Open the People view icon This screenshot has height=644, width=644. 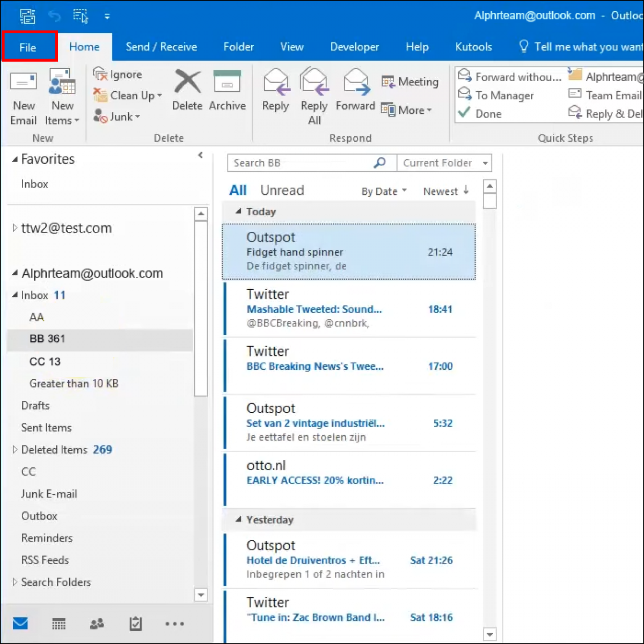pos(97,624)
